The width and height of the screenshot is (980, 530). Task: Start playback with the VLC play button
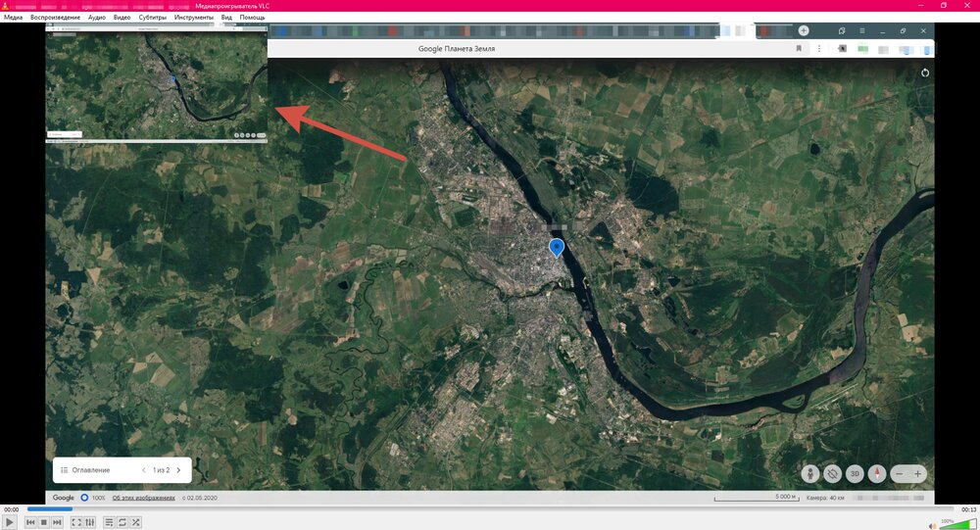[9, 522]
